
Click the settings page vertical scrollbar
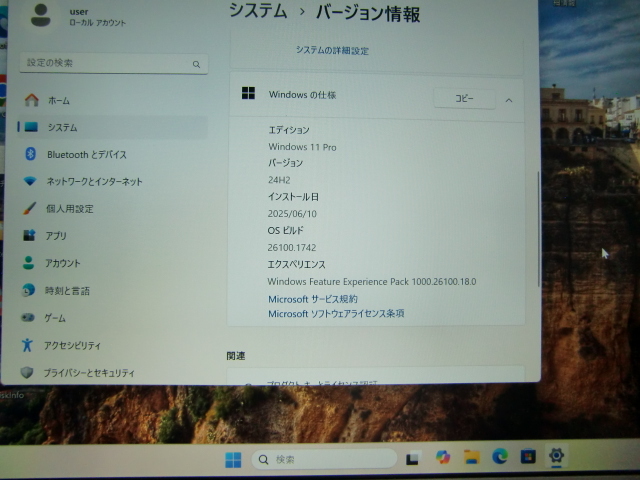[x=539, y=229]
